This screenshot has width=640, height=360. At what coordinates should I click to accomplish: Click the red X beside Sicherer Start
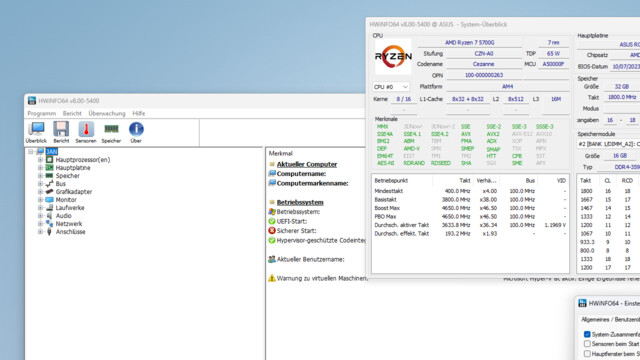pos(272,231)
